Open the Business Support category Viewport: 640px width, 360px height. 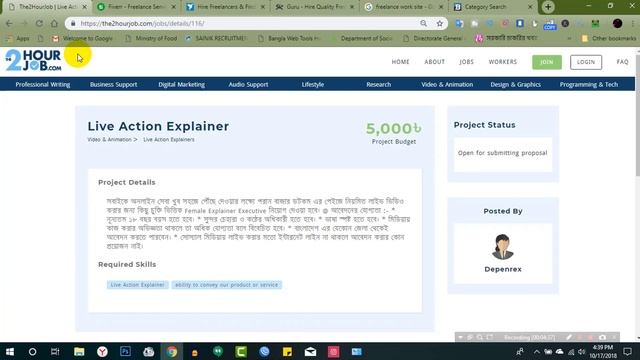click(x=113, y=84)
